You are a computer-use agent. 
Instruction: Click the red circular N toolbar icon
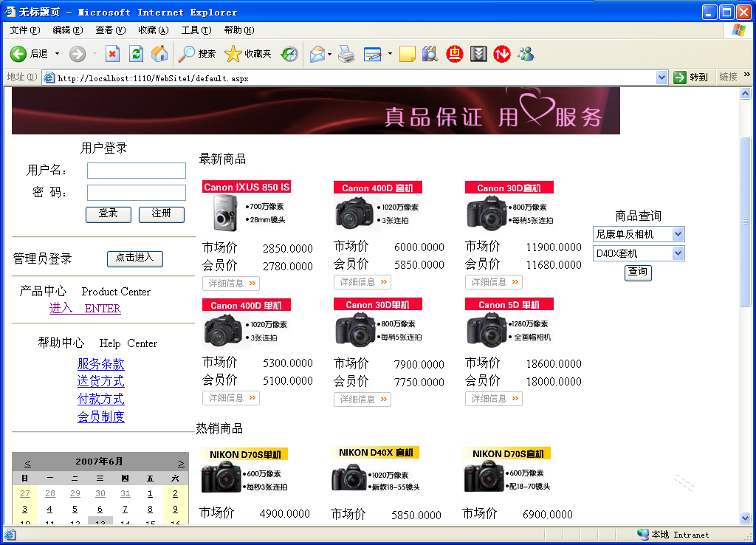[x=502, y=54]
